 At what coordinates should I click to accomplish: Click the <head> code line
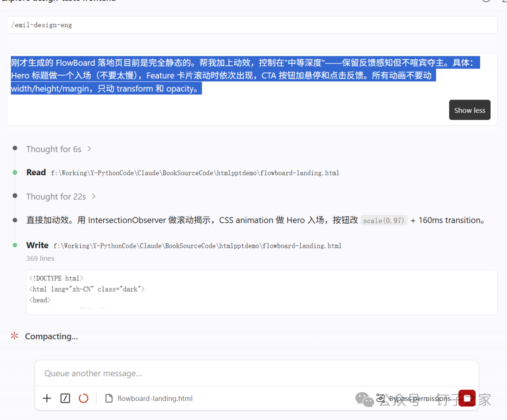click(x=40, y=300)
